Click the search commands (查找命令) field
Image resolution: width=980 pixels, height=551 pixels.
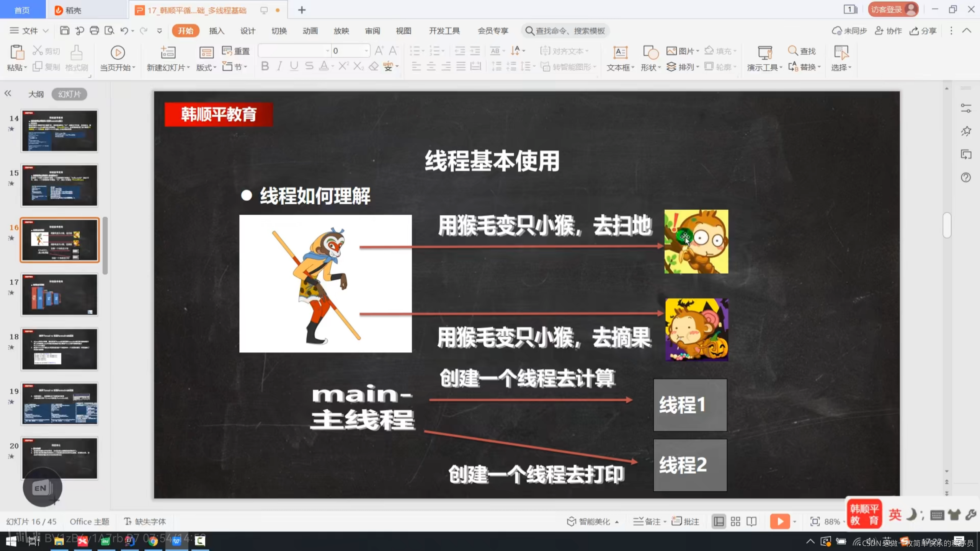coord(565,31)
